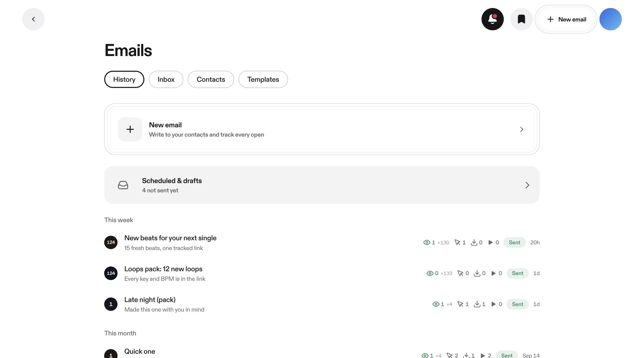
Task: Click the plus icon in New email card
Action: (x=130, y=129)
